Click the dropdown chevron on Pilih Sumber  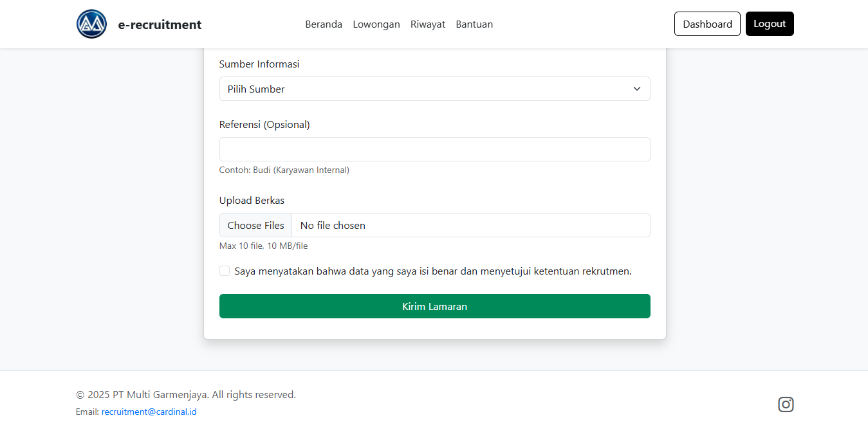[x=636, y=89]
